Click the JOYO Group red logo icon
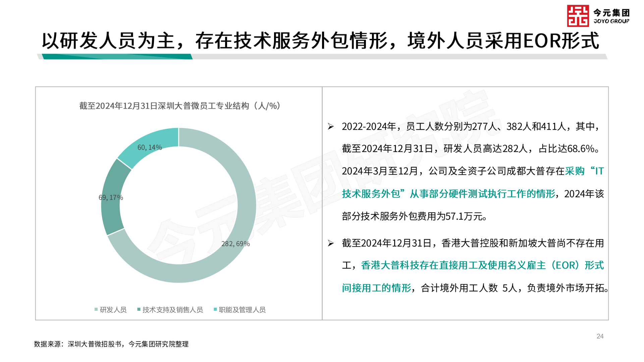This screenshot has height=362, width=644. [578, 16]
